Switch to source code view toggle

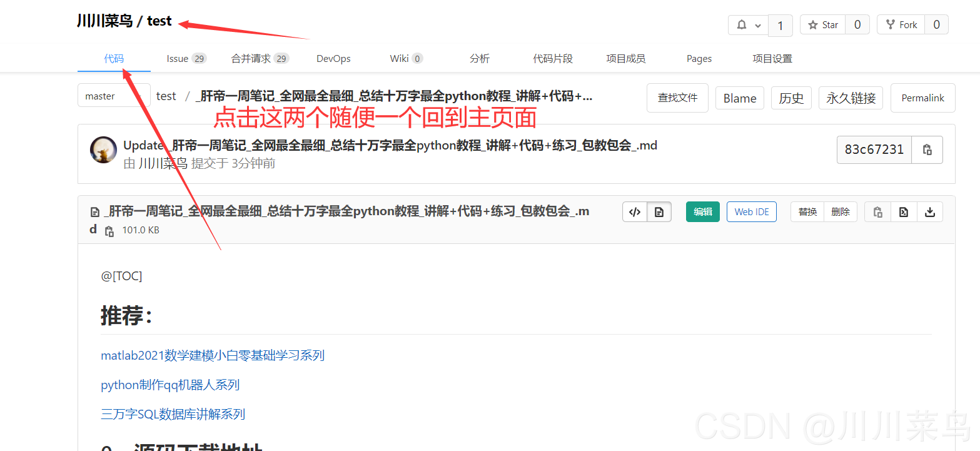634,212
